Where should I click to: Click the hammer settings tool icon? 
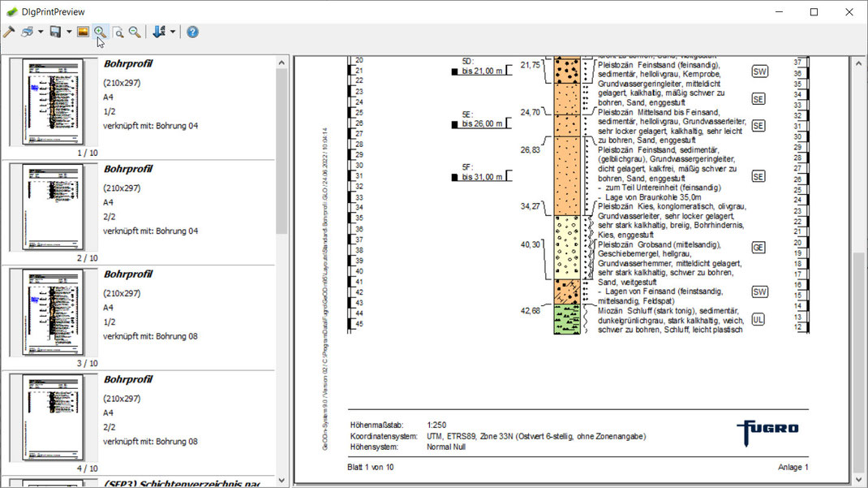[x=9, y=32]
